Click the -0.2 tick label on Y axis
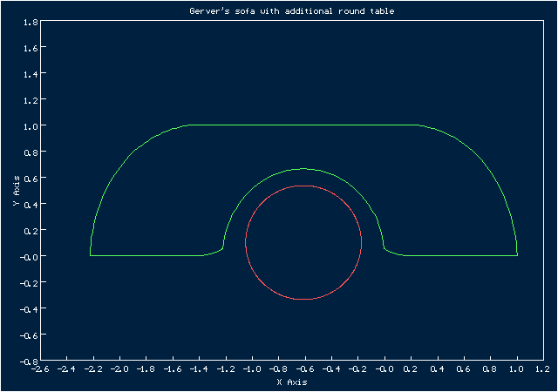The width and height of the screenshot is (558, 392). 29,283
